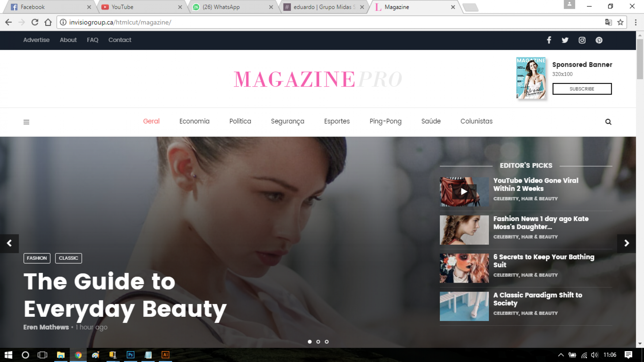This screenshot has height=362, width=644.
Task: Switch to Illustrator on taskbar
Action: point(165,355)
